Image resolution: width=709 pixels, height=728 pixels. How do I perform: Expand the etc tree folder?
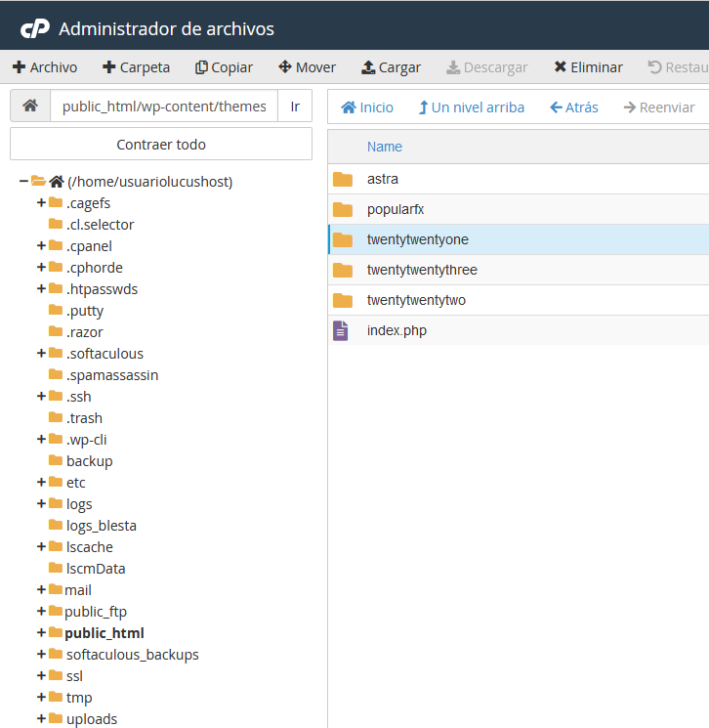click(41, 483)
